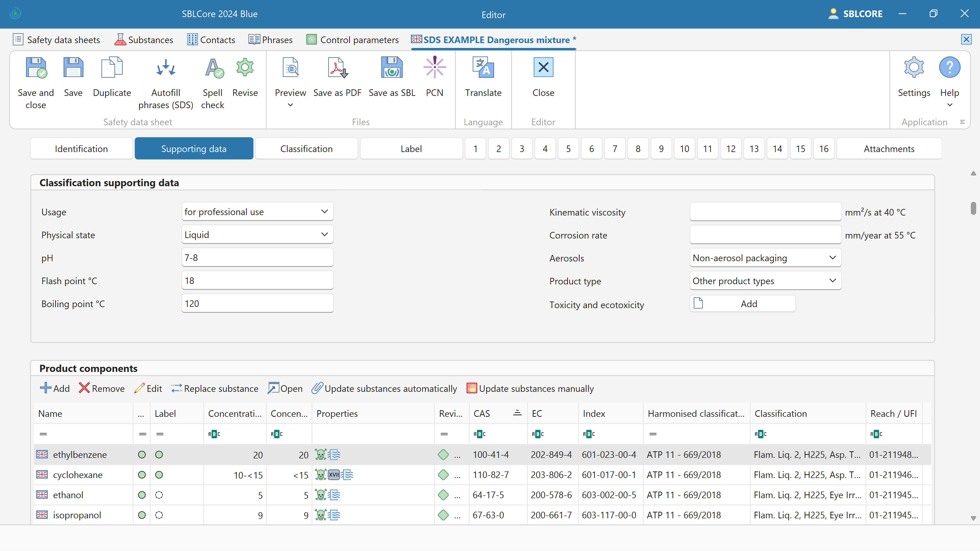Open the Usage dropdown

click(x=257, y=211)
